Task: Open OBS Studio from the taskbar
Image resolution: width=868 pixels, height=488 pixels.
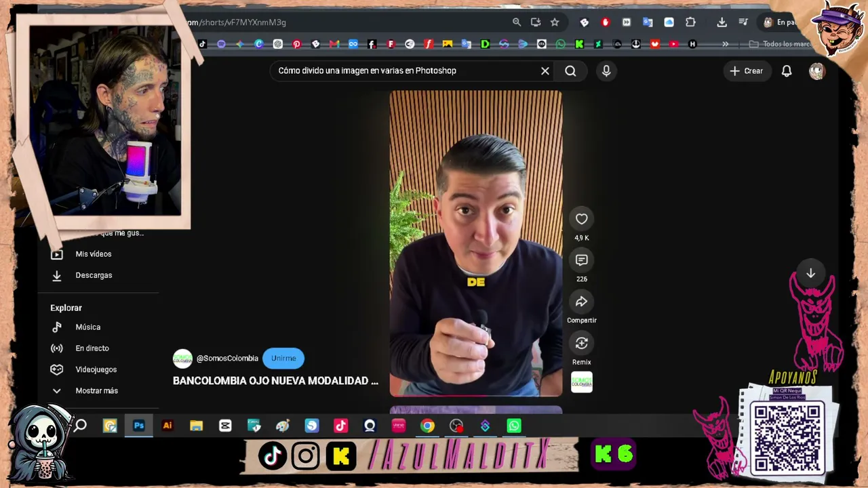Action: click(456, 426)
